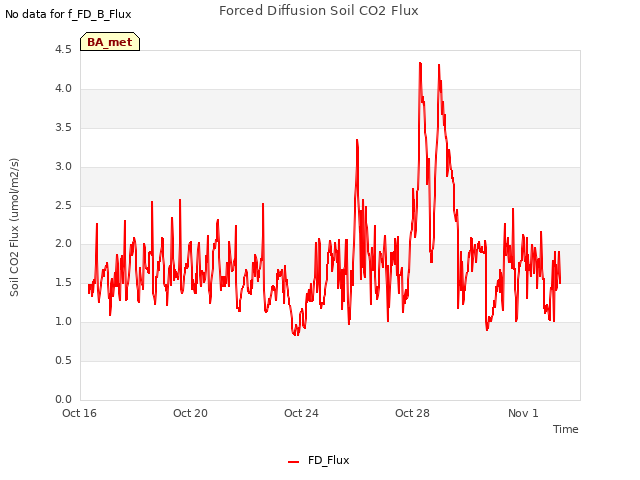Screen dimensions: 640x480
Task: Click the 4.5 y-axis tick label
Action: (63, 49)
